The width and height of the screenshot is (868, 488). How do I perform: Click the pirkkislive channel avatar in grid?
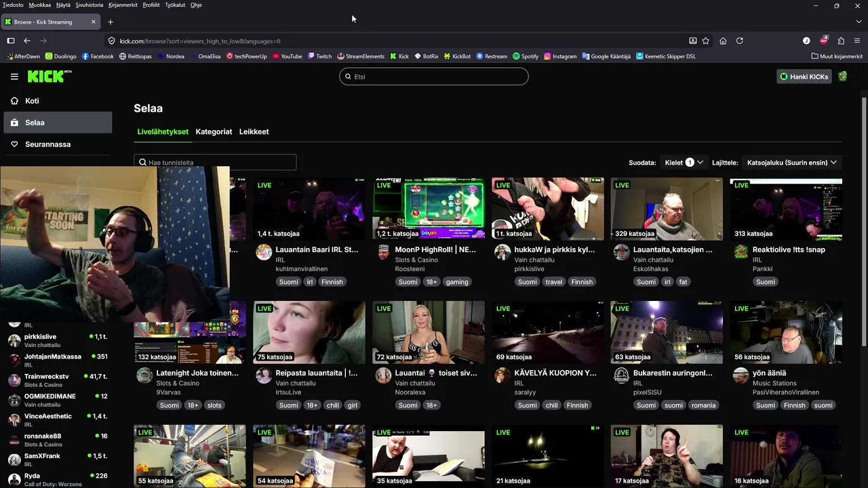(x=502, y=252)
